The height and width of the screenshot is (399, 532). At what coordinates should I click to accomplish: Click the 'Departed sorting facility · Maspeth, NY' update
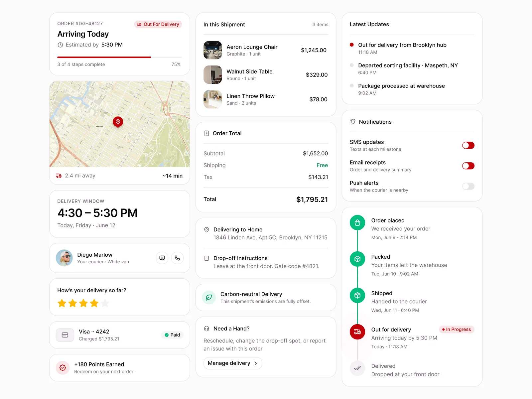(x=408, y=66)
